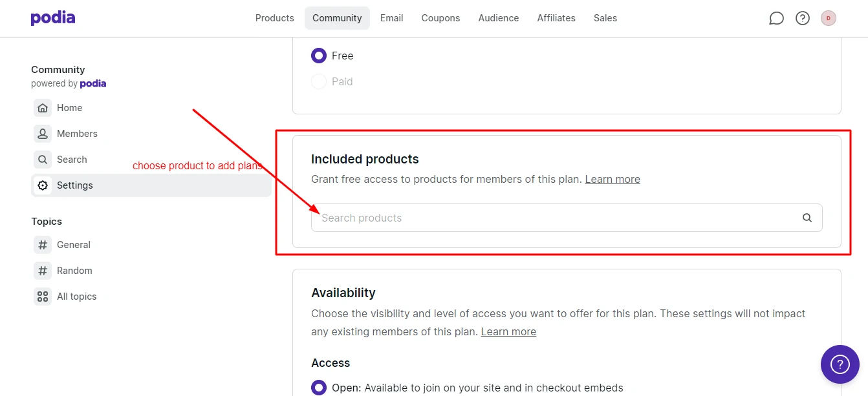Switch to the Products tab
Viewport: 868px width, 396px height.
275,18
